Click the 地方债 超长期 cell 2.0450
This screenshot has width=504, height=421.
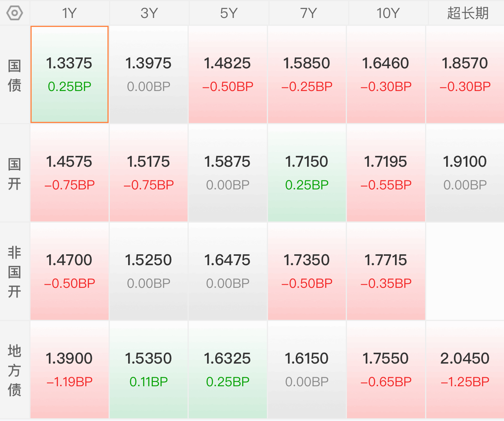(465, 370)
